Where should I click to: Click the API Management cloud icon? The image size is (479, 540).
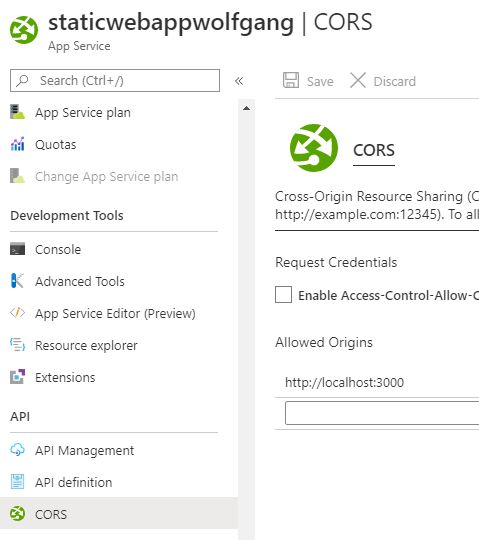[x=17, y=450]
